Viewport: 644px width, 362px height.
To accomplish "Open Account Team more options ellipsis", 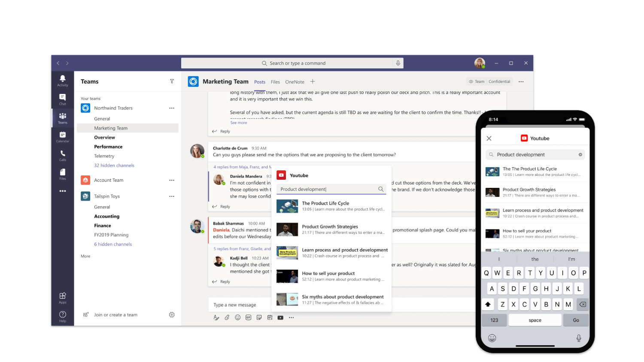I will pyautogui.click(x=172, y=180).
